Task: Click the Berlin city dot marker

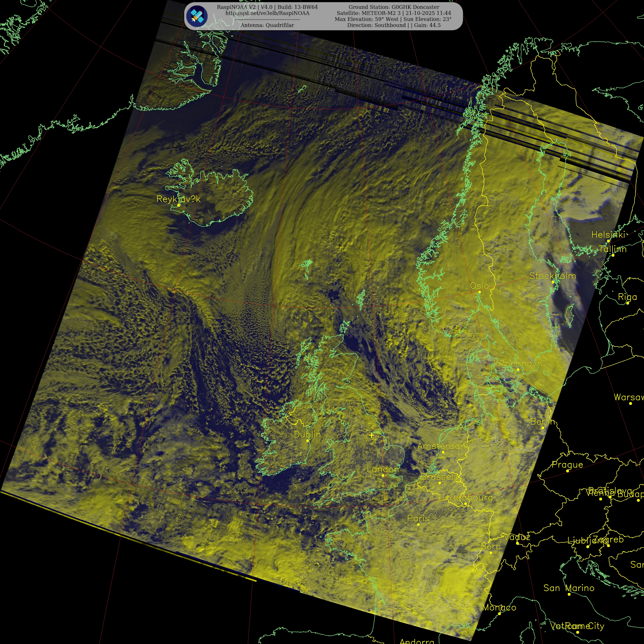Action: [x=543, y=428]
